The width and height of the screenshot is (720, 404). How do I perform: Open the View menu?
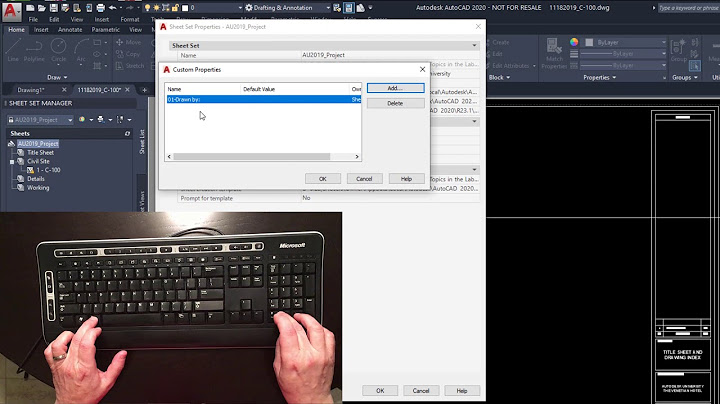tap(77, 19)
